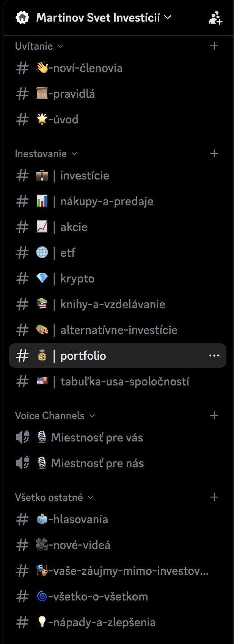The image size is (234, 644).
Task: Open Martinov Svet Investícií server menu
Action: tap(104, 18)
